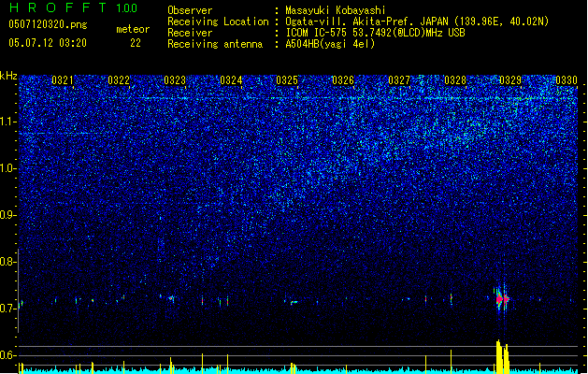This screenshot has width=588, height=374.
Task: Click the date stamp 05.07.12 03:20
Action: [48, 43]
